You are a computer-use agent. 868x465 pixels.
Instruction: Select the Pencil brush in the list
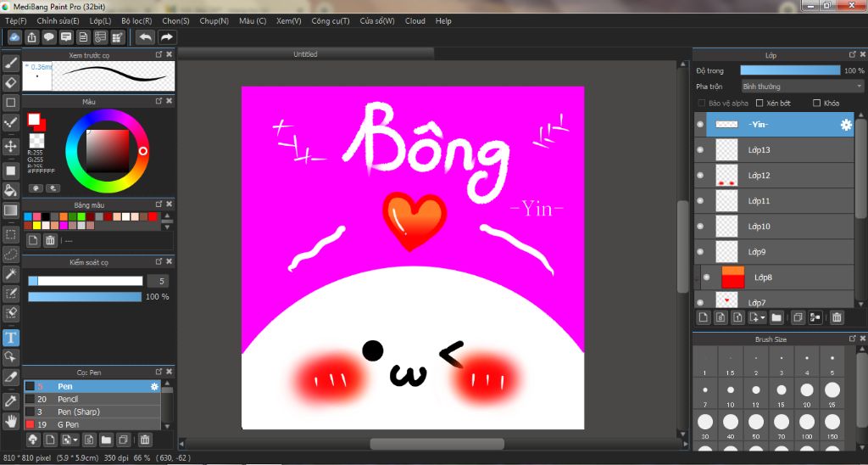pos(92,399)
